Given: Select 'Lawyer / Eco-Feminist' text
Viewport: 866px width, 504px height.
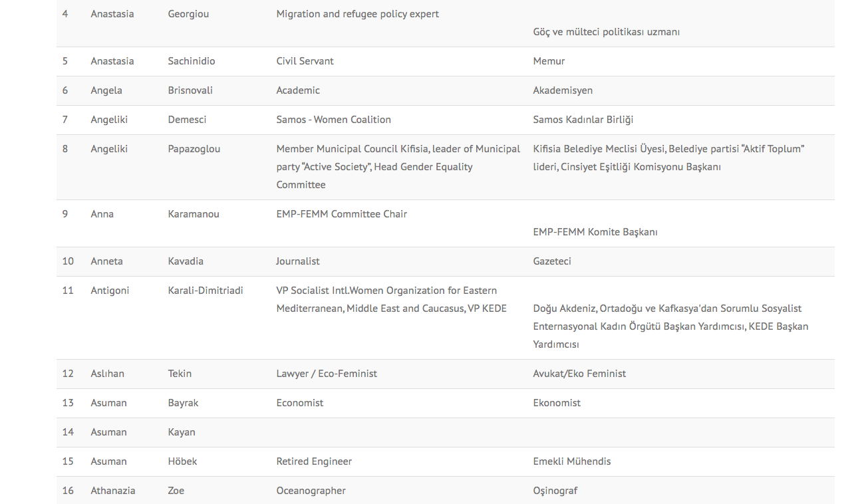Looking at the screenshot, I should click(326, 374).
